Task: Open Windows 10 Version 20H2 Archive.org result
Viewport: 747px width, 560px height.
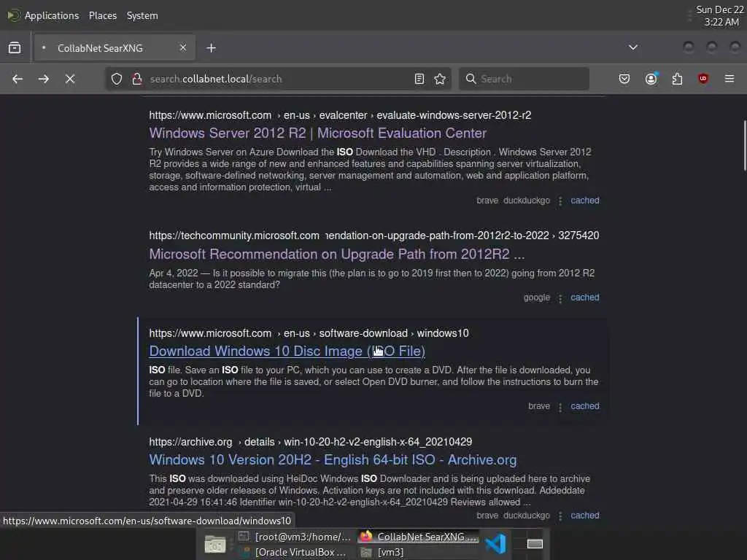Action: [333, 460]
